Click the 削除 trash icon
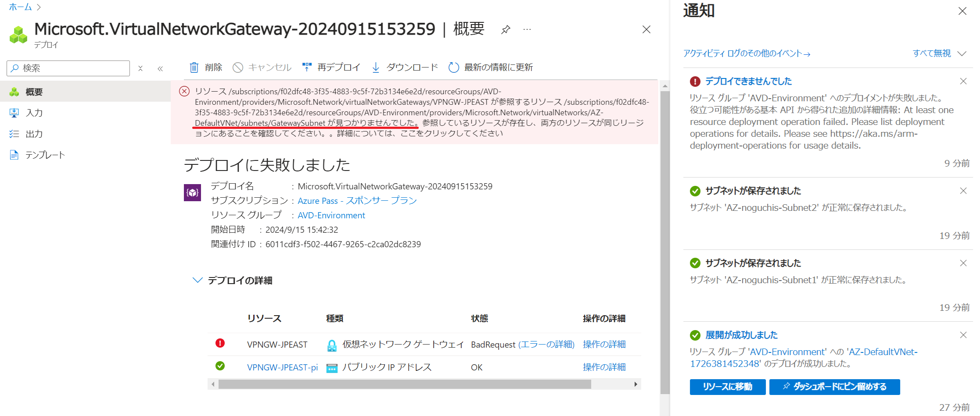This screenshot has height=416, width=980. click(194, 68)
